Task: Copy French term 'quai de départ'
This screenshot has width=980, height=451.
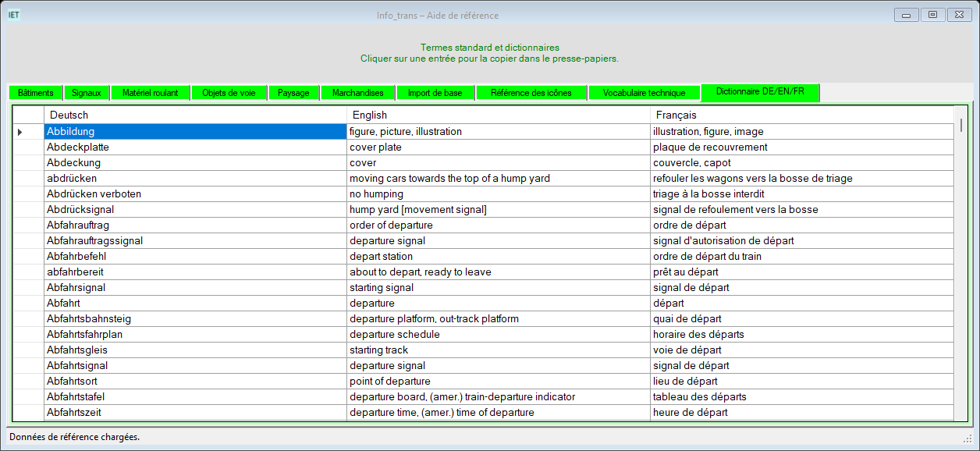Action: coord(801,319)
